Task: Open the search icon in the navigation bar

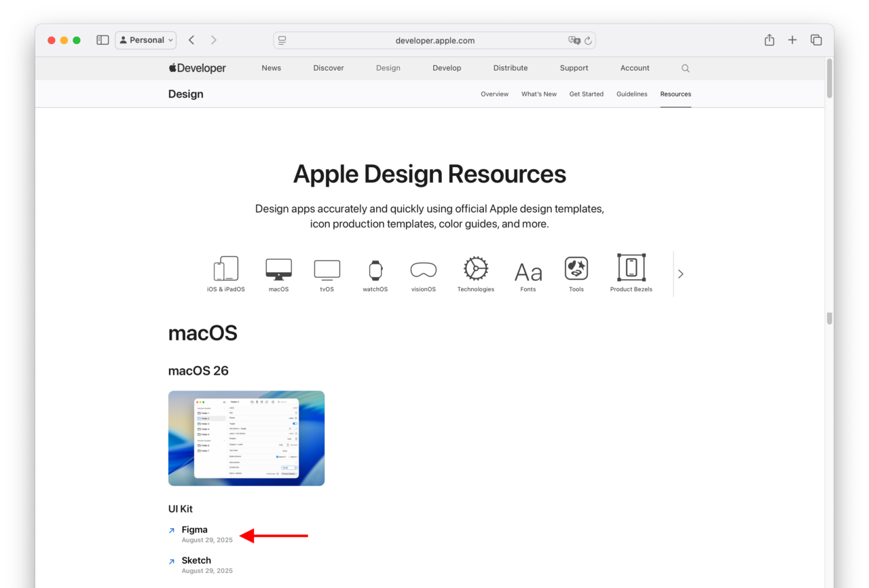Action: pos(685,68)
